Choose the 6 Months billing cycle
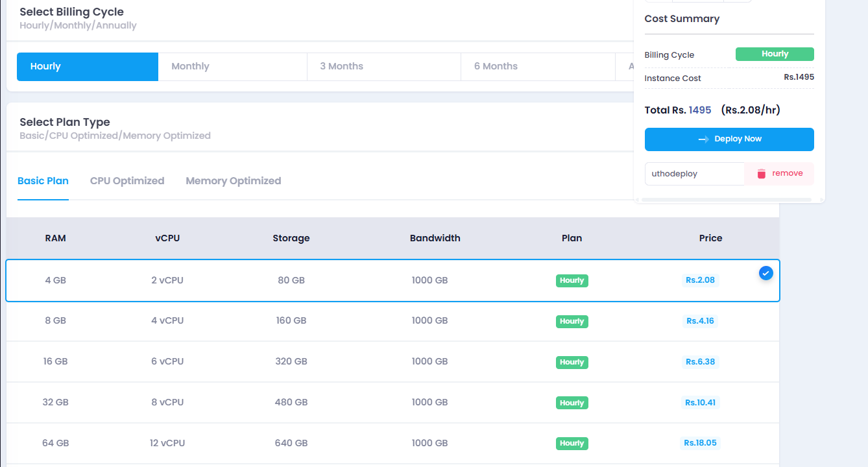 pyautogui.click(x=538, y=67)
